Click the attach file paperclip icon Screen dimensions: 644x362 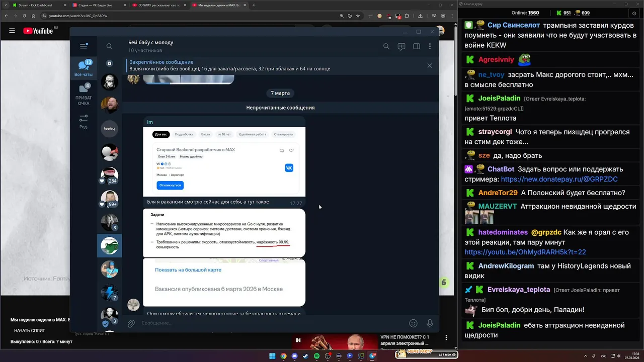131,323
